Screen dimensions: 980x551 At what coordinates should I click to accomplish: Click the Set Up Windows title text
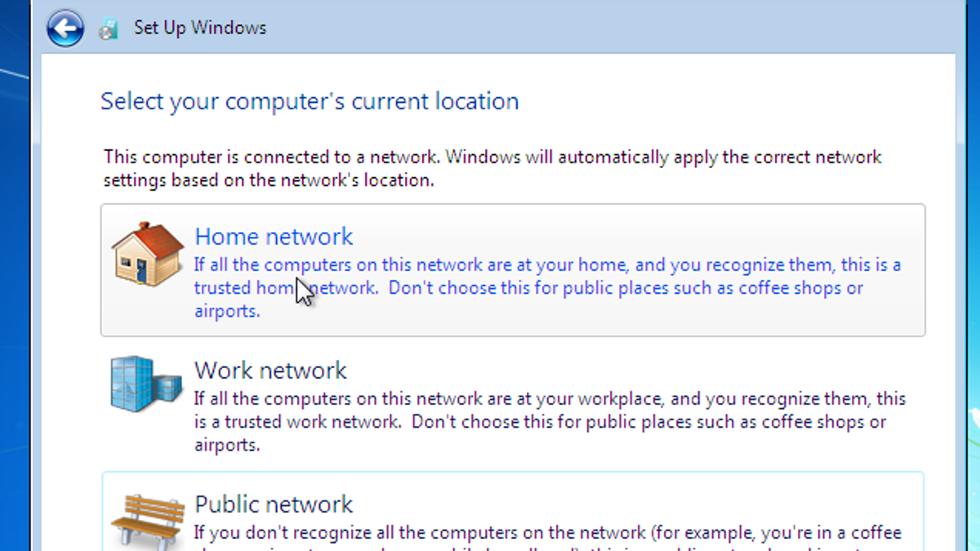point(200,28)
